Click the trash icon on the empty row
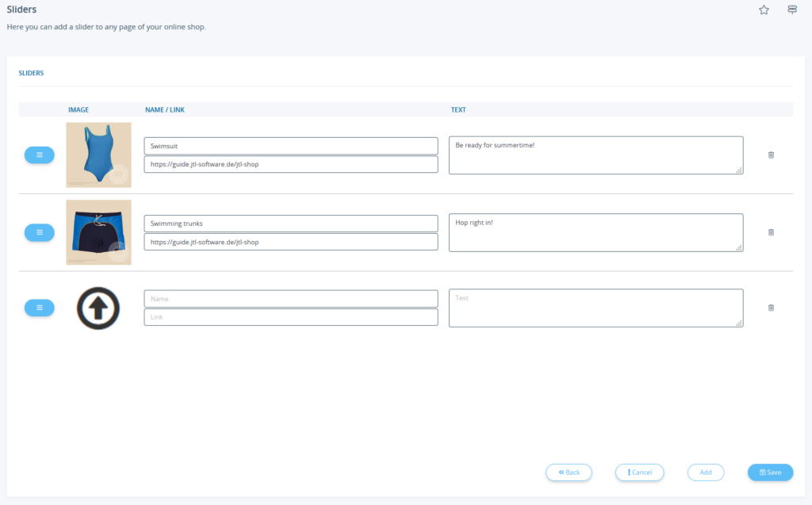The image size is (812, 505). click(771, 308)
